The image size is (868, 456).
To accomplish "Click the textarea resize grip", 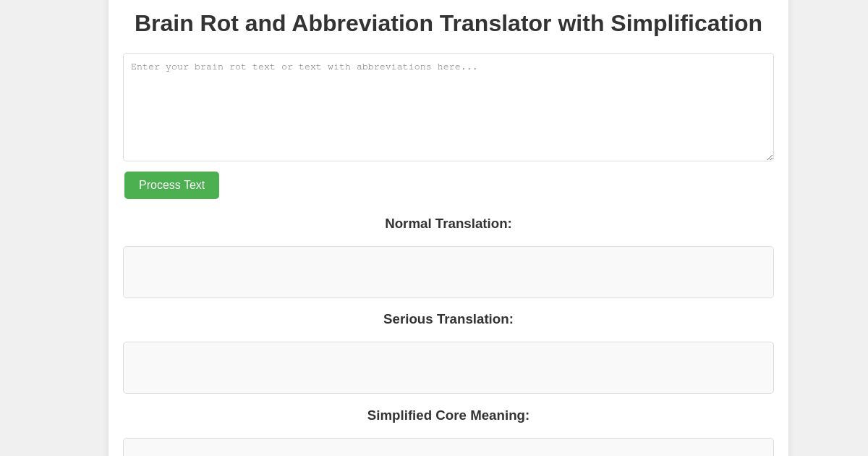I will [769, 157].
